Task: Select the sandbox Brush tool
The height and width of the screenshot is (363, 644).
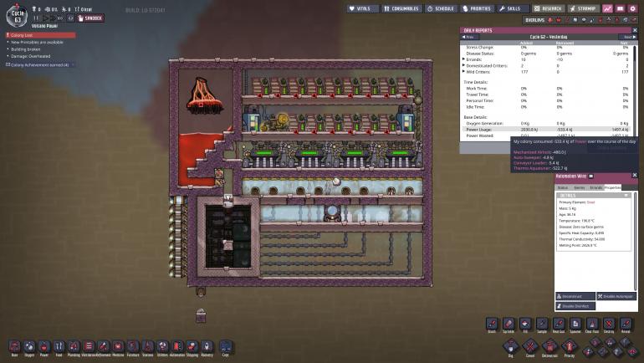Action: tap(492, 324)
